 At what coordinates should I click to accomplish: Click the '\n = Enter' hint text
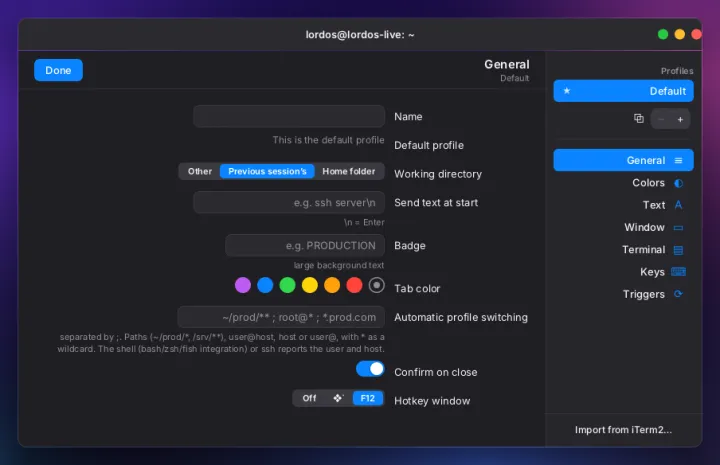364,222
